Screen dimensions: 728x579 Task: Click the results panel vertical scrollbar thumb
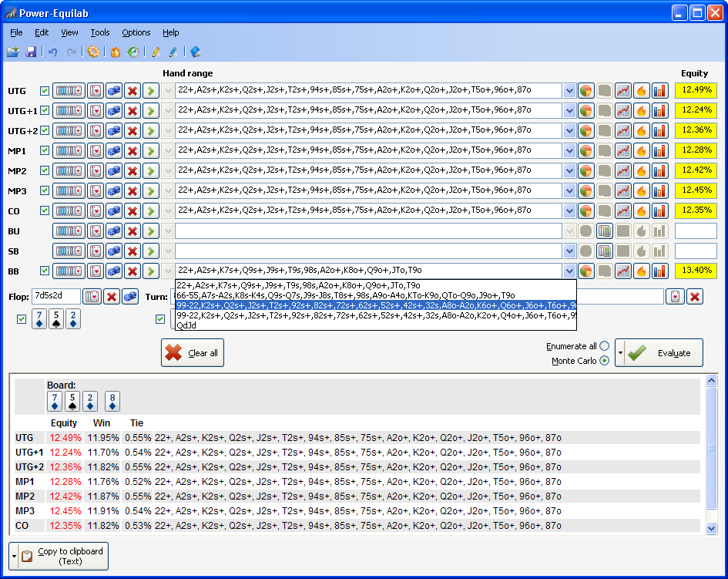click(711, 449)
